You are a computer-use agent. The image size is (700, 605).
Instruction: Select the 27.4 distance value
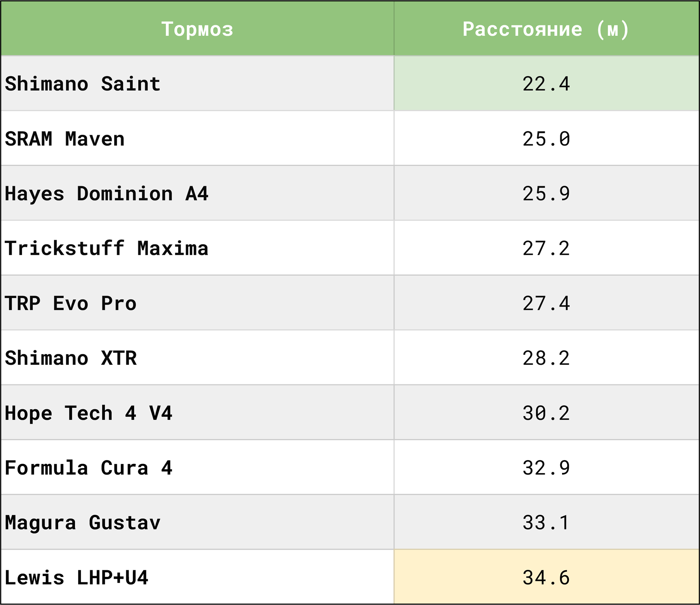[546, 303]
